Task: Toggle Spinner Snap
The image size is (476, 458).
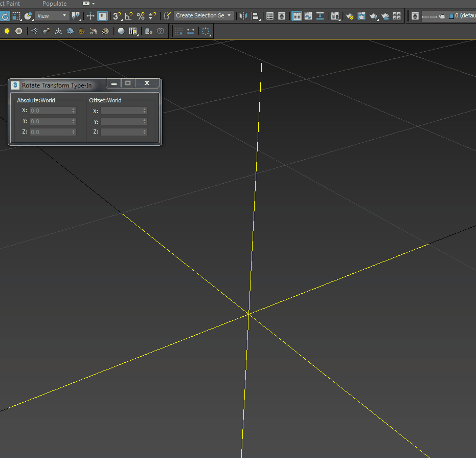Action: (x=152, y=16)
